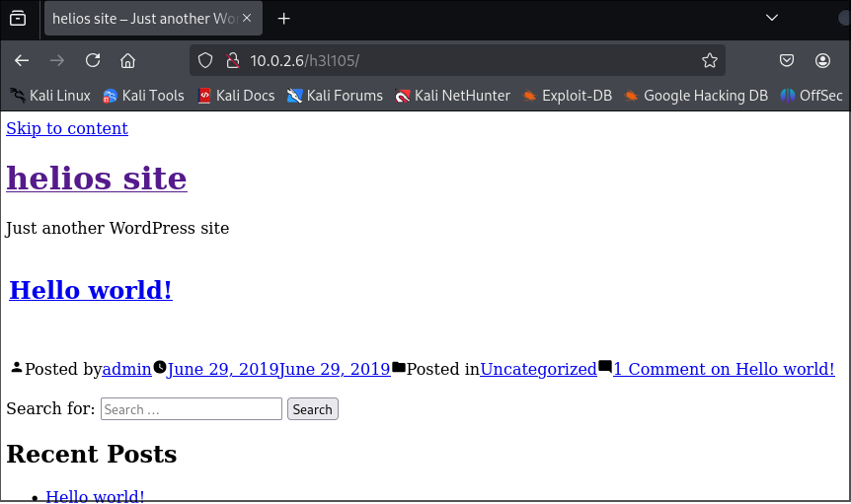
Task: Open the Save to Pocket icon
Action: pos(787,60)
